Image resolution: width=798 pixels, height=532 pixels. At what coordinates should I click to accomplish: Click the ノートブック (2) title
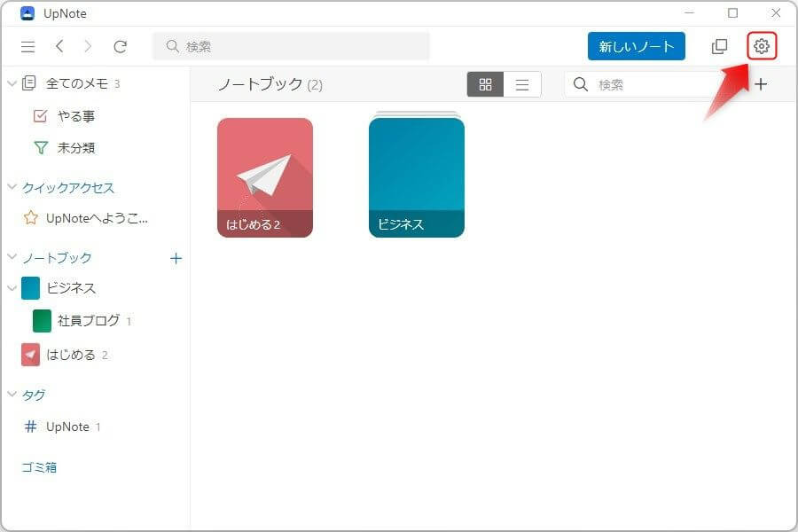pyautogui.click(x=270, y=84)
